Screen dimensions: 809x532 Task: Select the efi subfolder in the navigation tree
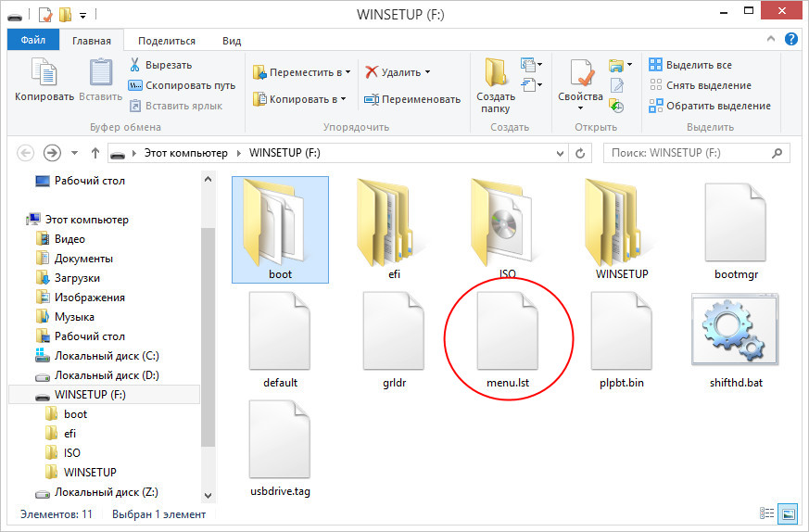click(61, 434)
